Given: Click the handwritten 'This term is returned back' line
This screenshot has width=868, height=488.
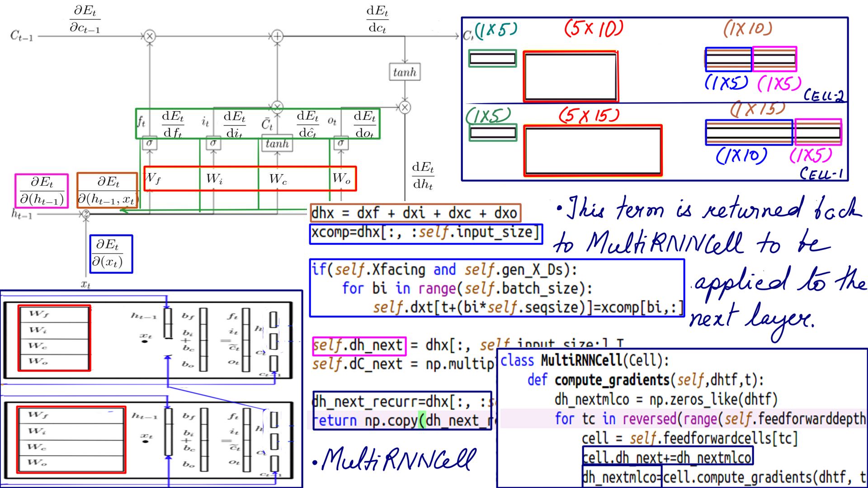Looking at the screenshot, I should point(709,209).
